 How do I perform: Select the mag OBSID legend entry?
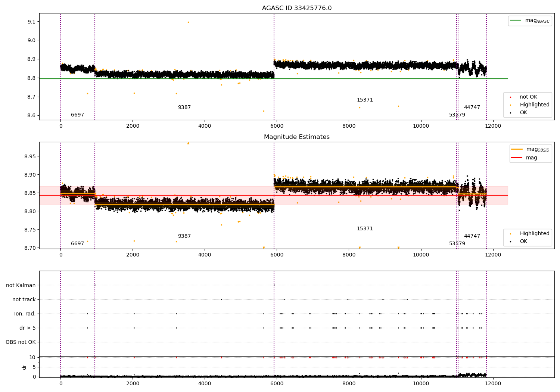tap(530, 149)
